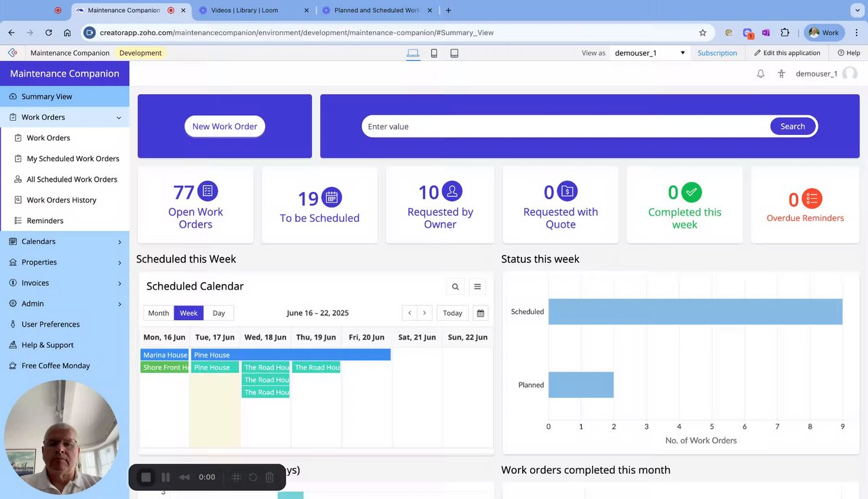Click the Search button
The width and height of the screenshot is (868, 499).
point(793,126)
